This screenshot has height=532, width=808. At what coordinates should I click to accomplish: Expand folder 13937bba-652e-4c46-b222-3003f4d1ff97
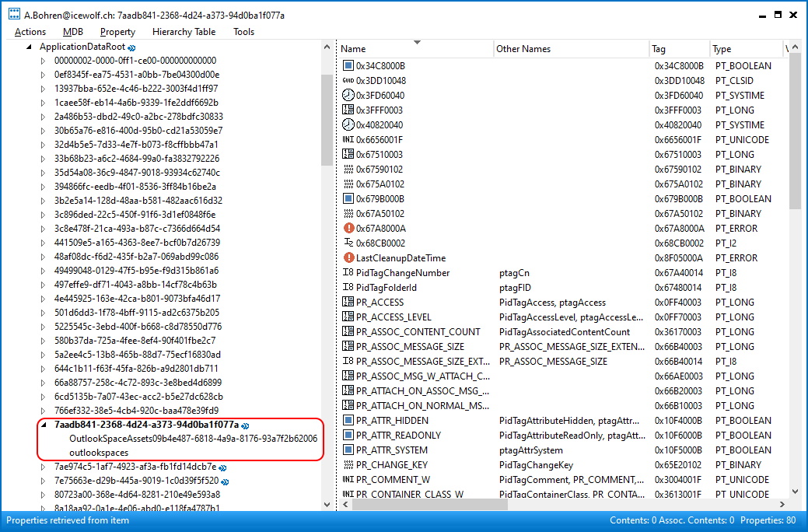pos(44,89)
